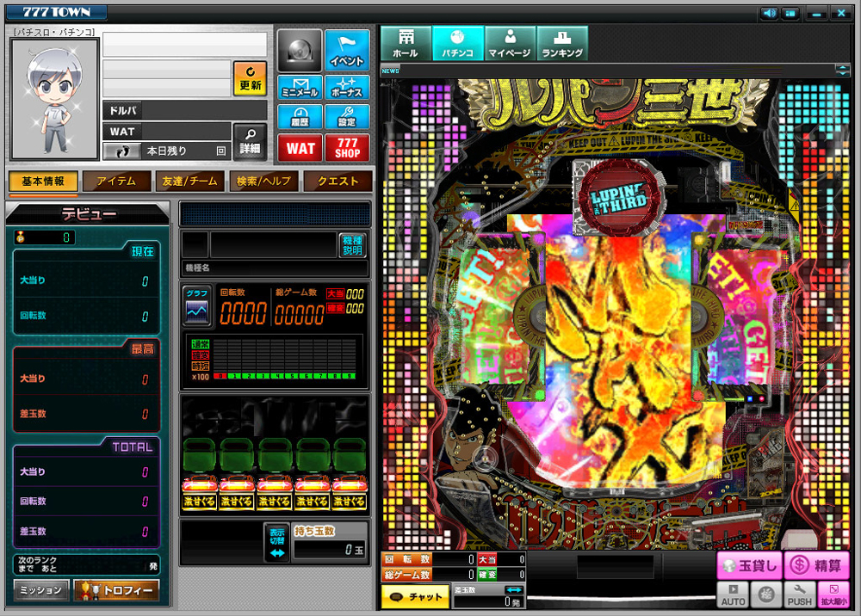Switch to the ホール hall tab
The image size is (861, 616).
[x=406, y=43]
